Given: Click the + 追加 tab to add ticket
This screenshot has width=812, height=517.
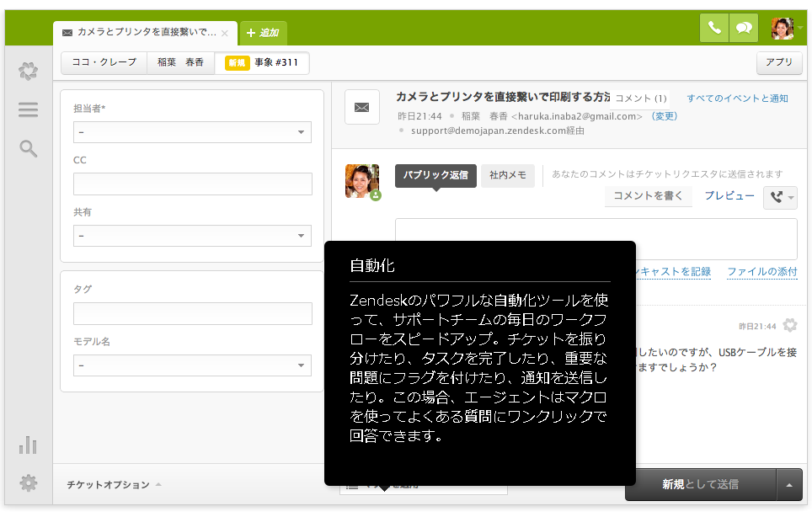Looking at the screenshot, I should tap(263, 33).
